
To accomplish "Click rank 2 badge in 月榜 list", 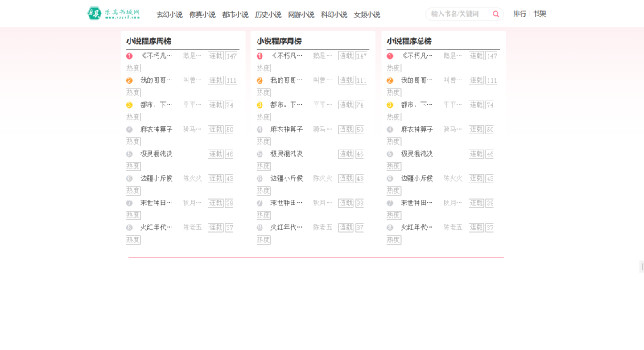I will 259,80.
